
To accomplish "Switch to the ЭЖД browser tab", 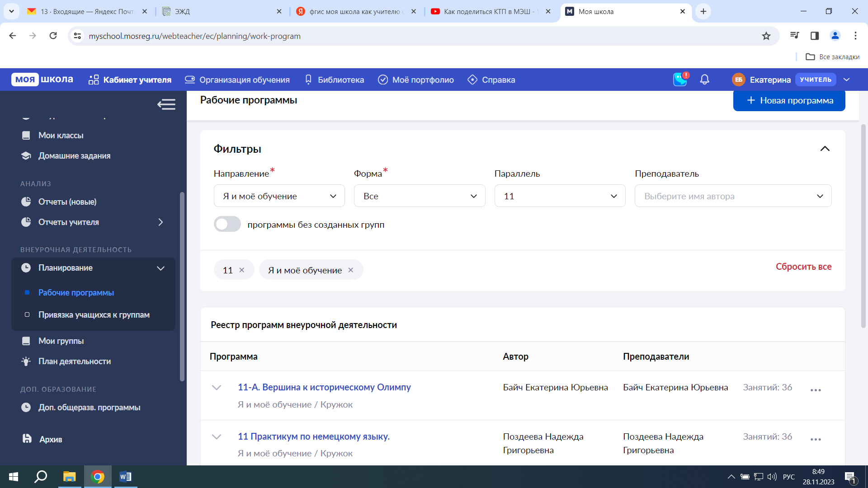I will (x=222, y=11).
